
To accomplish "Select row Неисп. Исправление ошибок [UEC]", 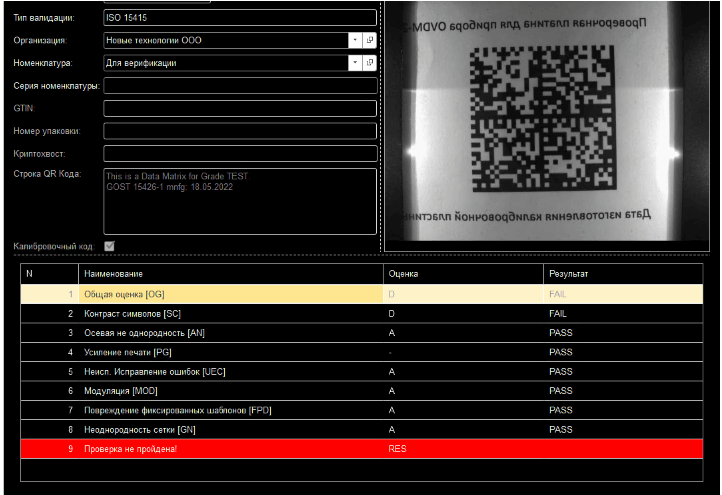I will coord(361,372).
